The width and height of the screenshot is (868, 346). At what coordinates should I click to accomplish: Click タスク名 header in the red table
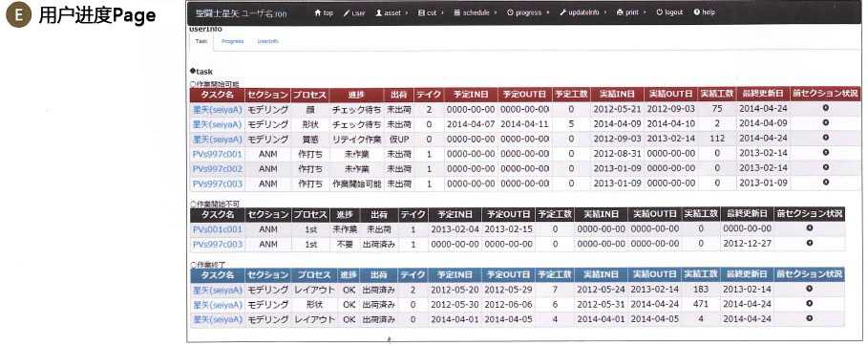pyautogui.click(x=218, y=94)
